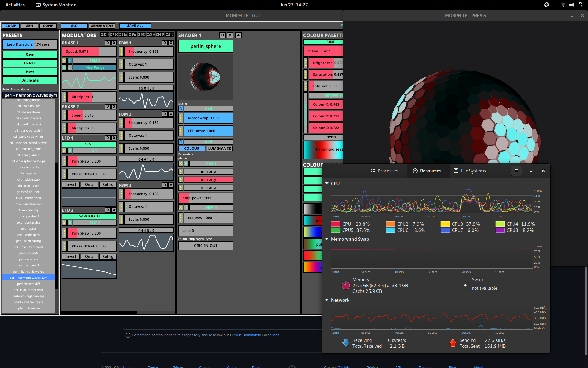Delete FBM 2 using its X icon
This screenshot has width=588, height=368.
tap(171, 114)
